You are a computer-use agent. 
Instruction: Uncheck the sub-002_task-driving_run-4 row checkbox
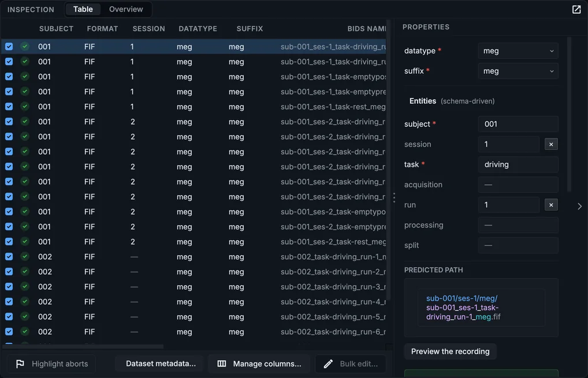point(9,302)
